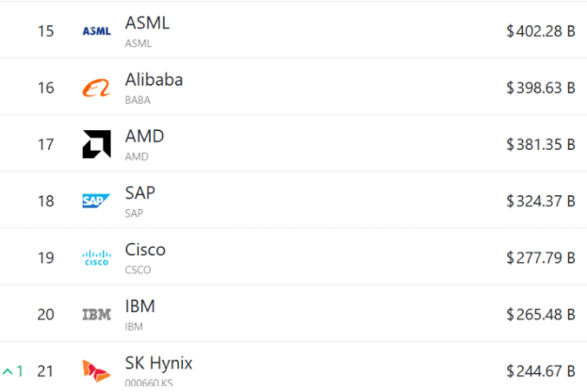The image size is (587, 392).
Task: Click the AMD black arrow logo
Action: click(x=96, y=144)
